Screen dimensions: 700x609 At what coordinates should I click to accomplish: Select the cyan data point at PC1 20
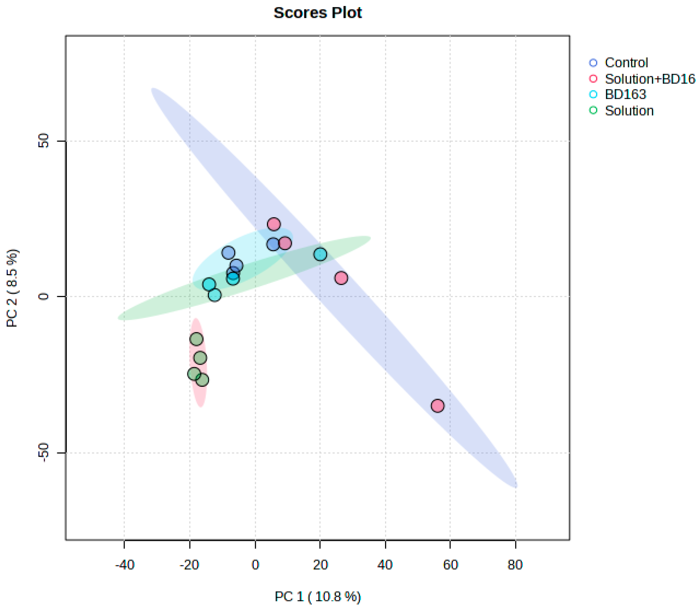point(320,254)
